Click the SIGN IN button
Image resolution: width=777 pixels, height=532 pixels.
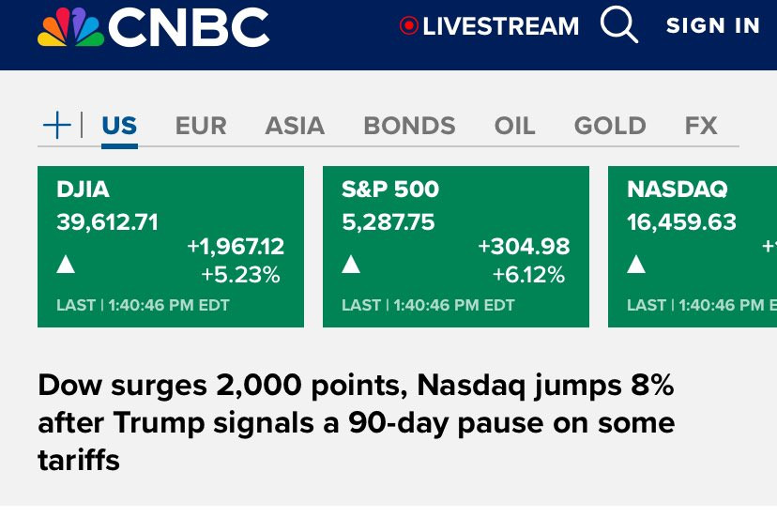(712, 25)
